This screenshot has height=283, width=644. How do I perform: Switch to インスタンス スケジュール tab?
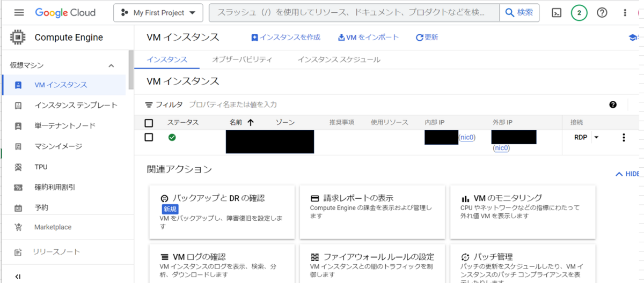tap(339, 59)
